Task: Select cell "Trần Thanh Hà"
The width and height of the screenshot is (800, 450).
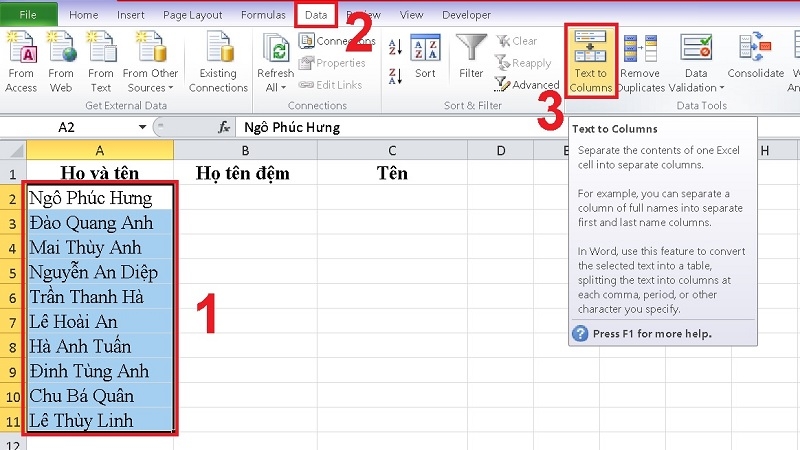Action: 100,296
